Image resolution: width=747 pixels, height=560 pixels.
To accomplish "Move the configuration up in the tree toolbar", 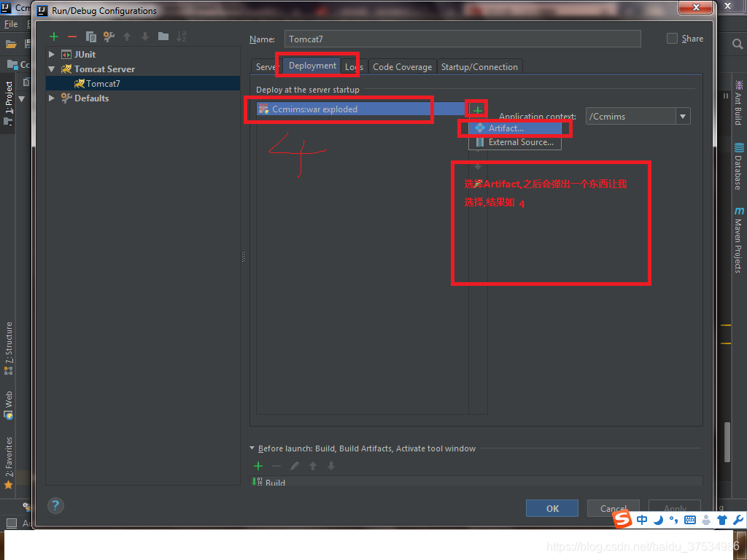I will (x=127, y=36).
